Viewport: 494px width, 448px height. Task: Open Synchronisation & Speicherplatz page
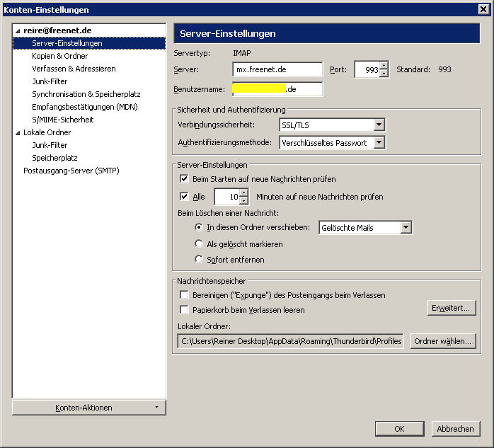coord(86,94)
